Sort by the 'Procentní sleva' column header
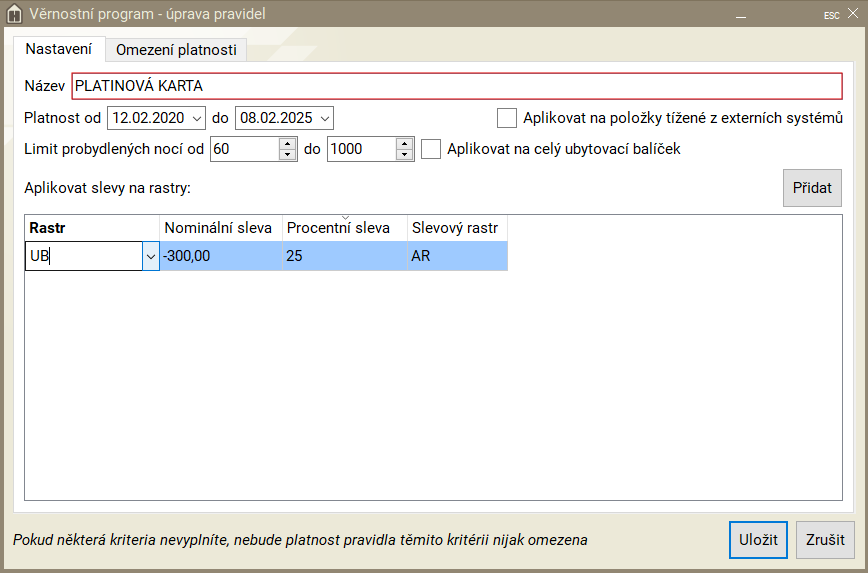The width and height of the screenshot is (868, 573). [344, 227]
